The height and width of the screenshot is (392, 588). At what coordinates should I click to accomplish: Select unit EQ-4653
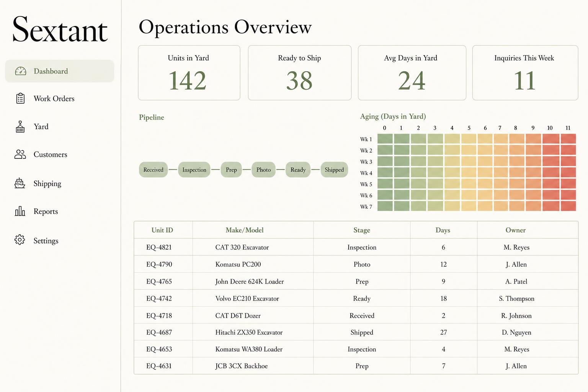click(159, 349)
